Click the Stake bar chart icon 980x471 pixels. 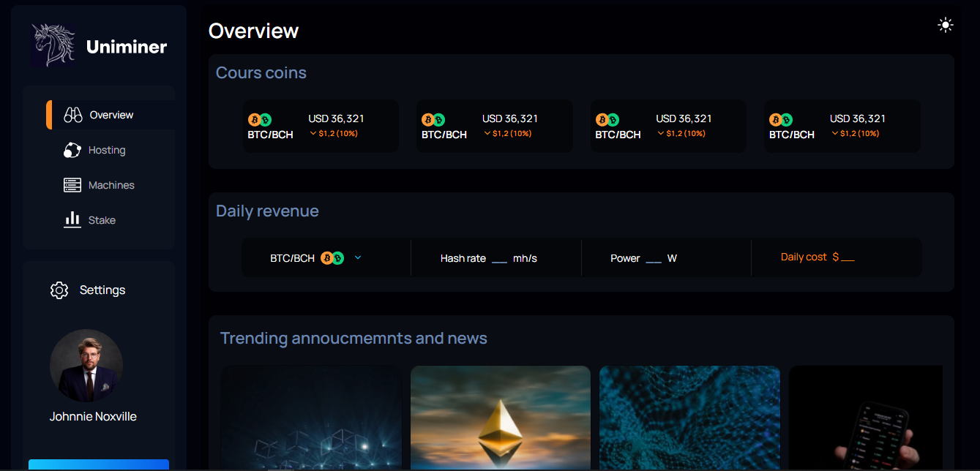coord(72,219)
